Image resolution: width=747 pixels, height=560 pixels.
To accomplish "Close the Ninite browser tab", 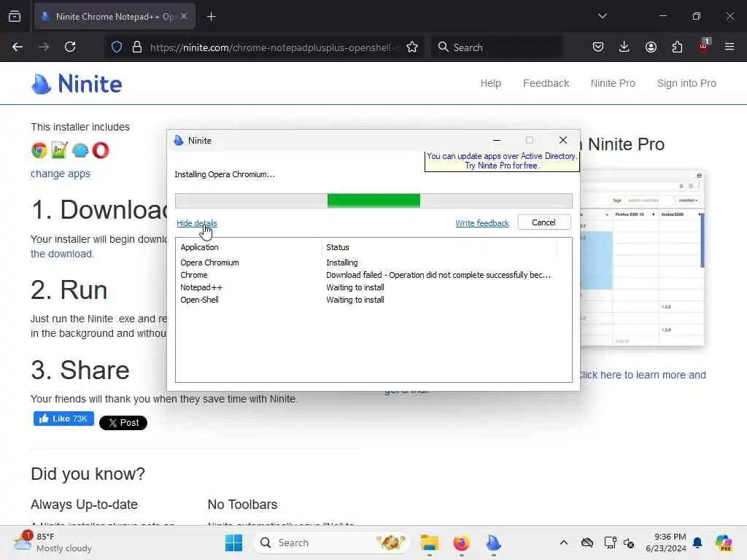I will pyautogui.click(x=184, y=16).
